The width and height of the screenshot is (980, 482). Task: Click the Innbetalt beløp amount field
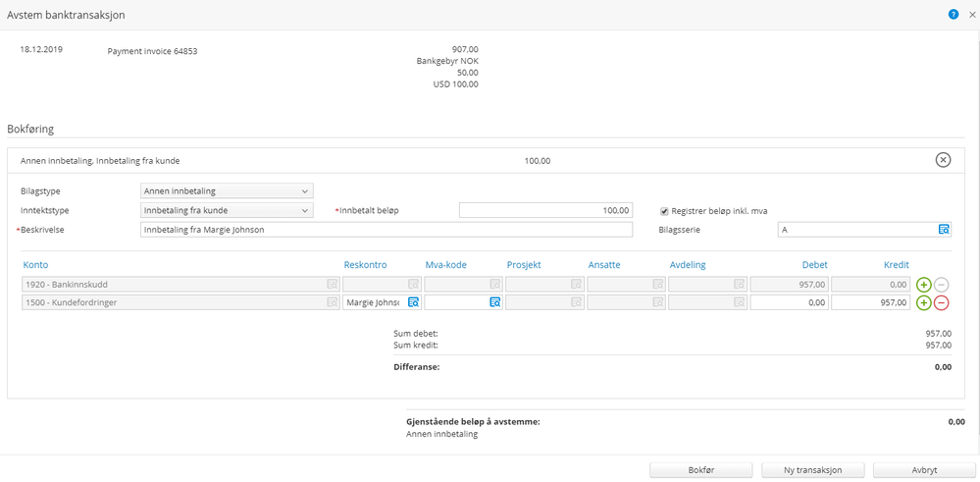click(545, 210)
